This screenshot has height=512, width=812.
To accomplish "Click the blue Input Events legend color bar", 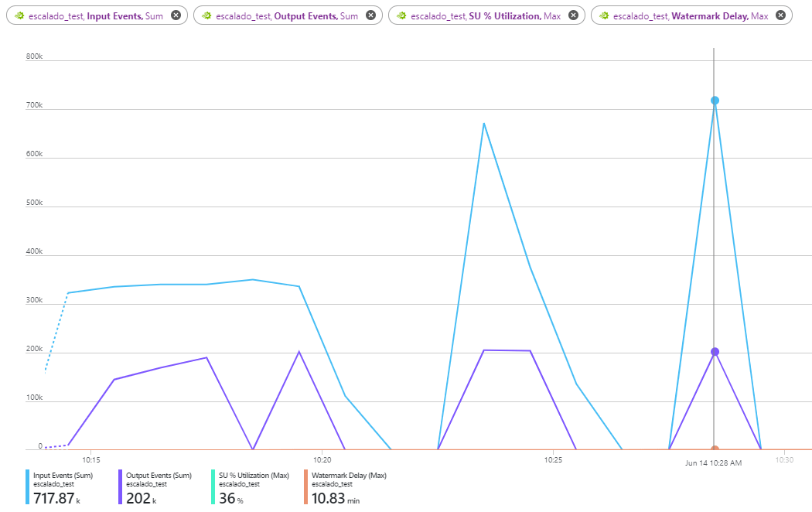I will [x=28, y=487].
